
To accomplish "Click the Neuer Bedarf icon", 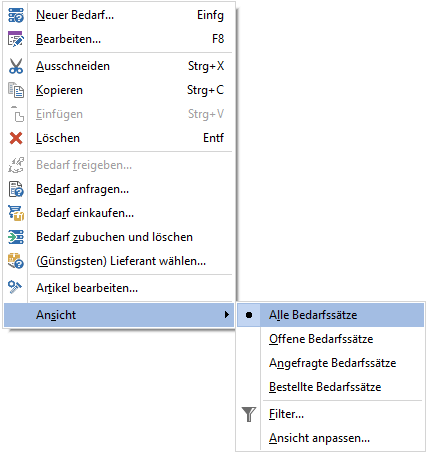I will [16, 15].
